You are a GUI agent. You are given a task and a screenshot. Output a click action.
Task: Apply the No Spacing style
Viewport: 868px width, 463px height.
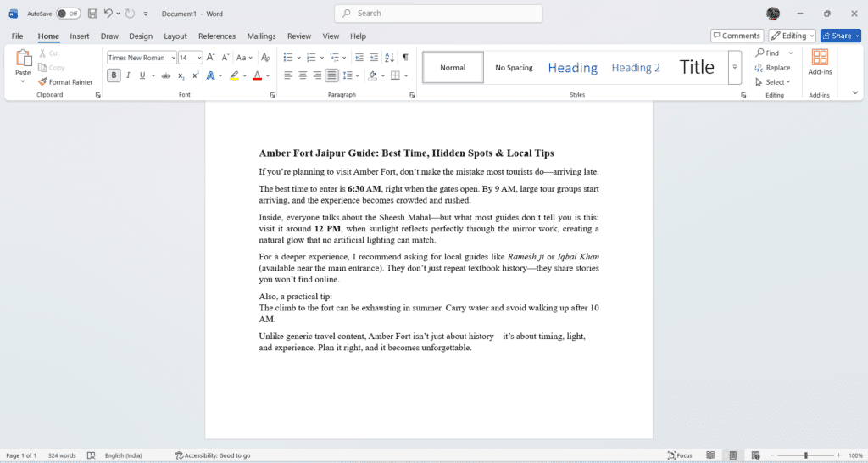pyautogui.click(x=514, y=68)
